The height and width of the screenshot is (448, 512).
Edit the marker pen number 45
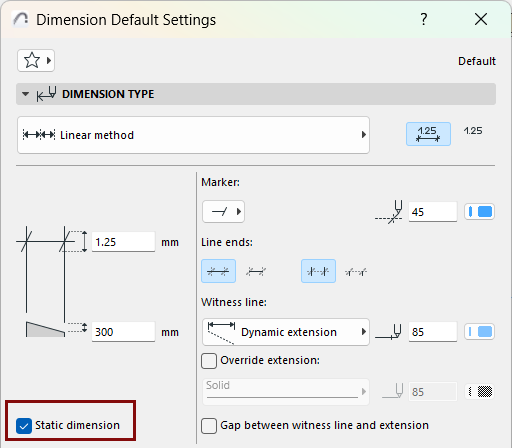tap(433, 212)
